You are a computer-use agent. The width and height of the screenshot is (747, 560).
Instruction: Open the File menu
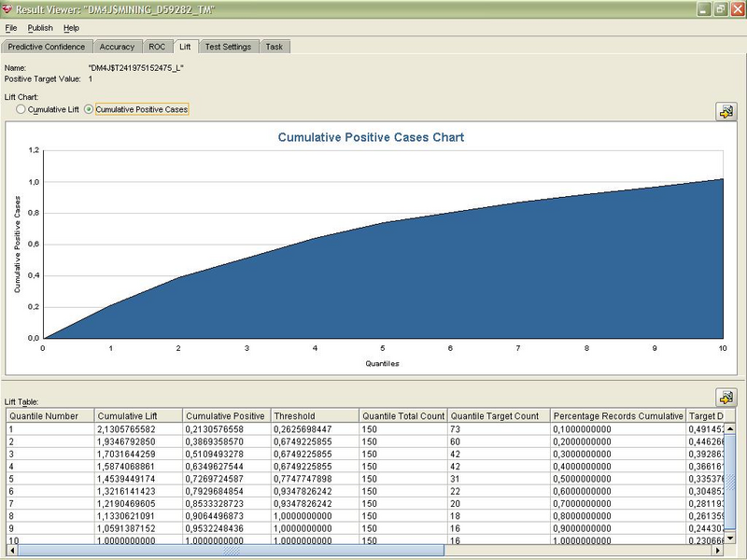click(11, 28)
